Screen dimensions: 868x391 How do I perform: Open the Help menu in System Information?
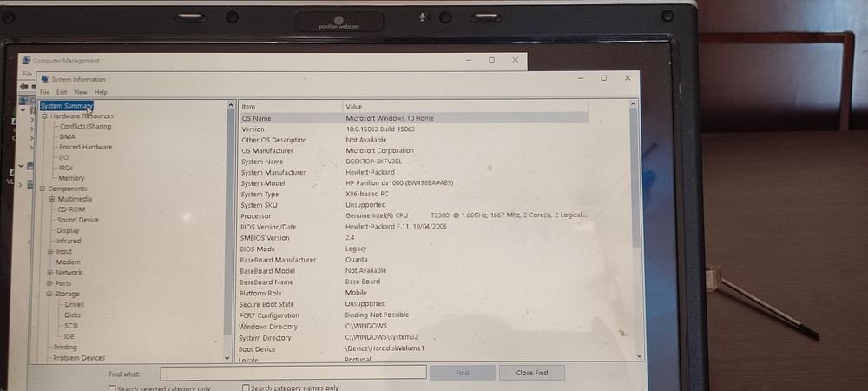[101, 92]
